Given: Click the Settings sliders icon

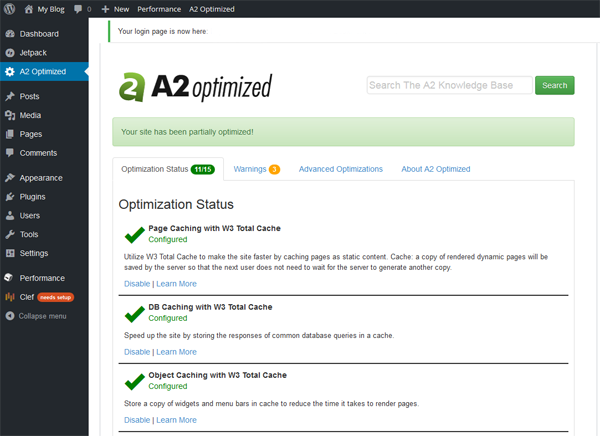Looking at the screenshot, I should pyautogui.click(x=10, y=253).
